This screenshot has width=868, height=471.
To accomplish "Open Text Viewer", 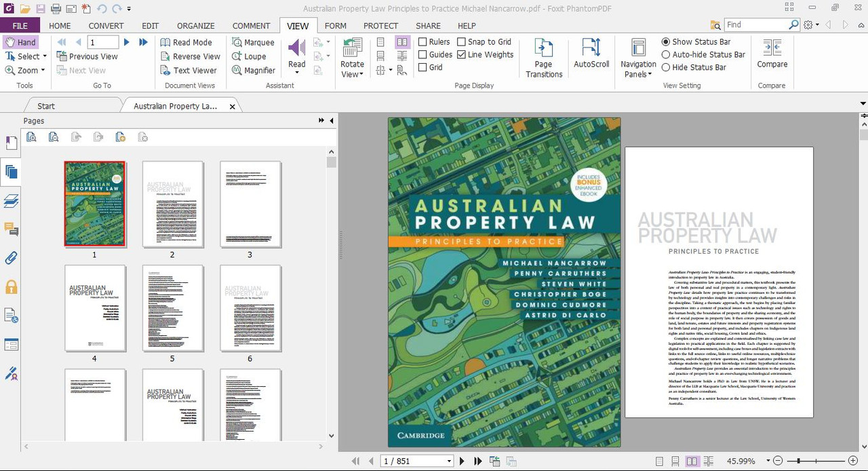I will tap(189, 70).
